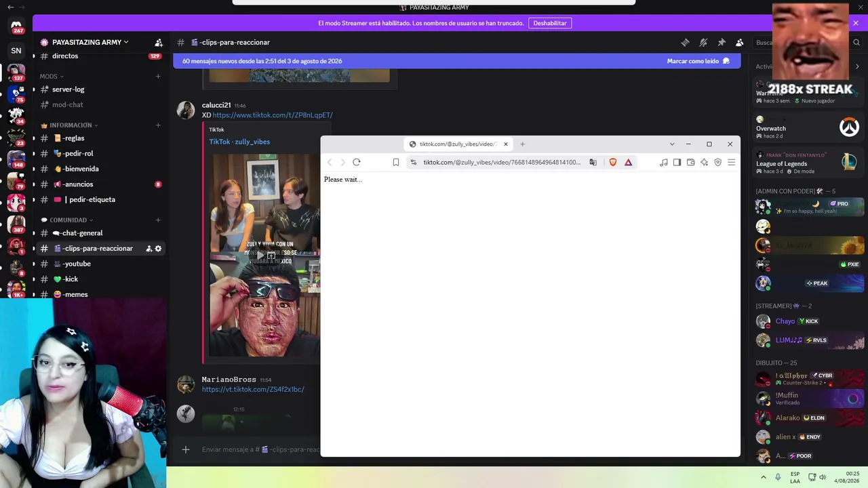Add a channel in the MODS category
Viewport: 868px width, 488px height.
158,76
